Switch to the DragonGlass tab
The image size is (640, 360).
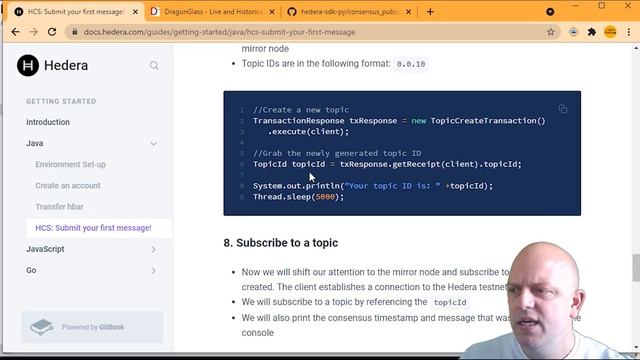213,12
